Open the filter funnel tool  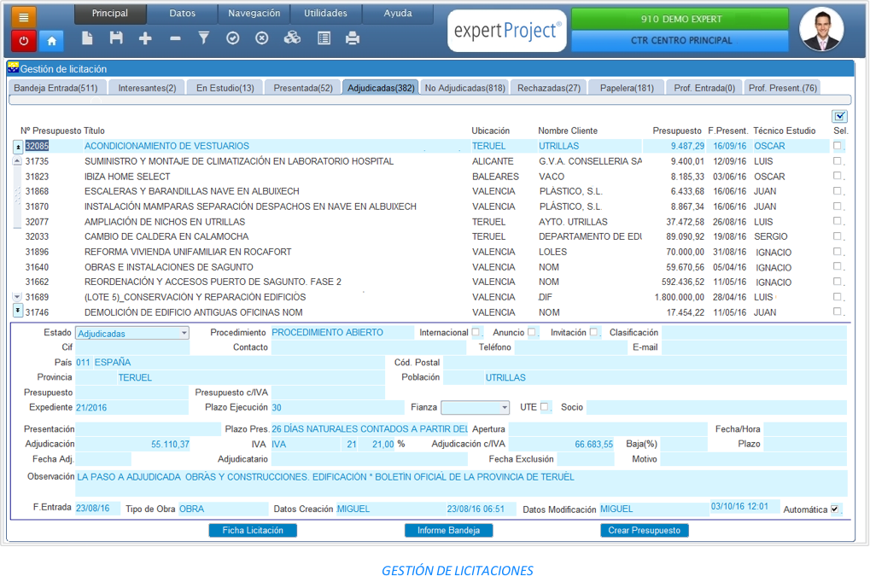click(x=204, y=38)
